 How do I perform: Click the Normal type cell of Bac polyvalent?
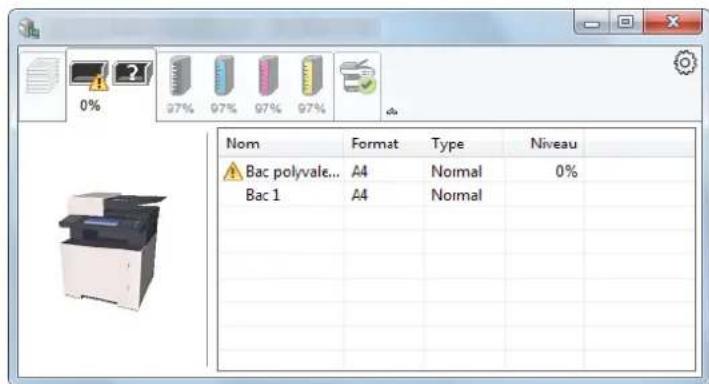pyautogui.click(x=456, y=171)
